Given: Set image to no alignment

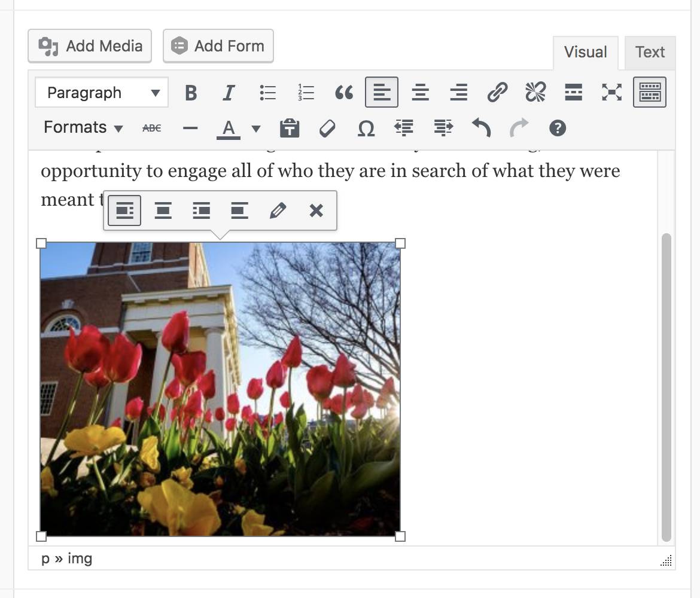Looking at the screenshot, I should pyautogui.click(x=240, y=210).
